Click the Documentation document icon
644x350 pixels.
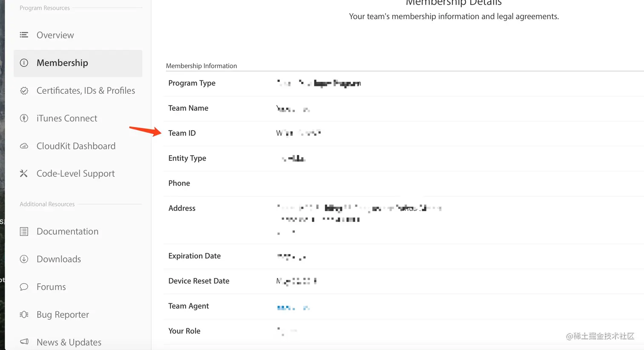[x=25, y=231]
